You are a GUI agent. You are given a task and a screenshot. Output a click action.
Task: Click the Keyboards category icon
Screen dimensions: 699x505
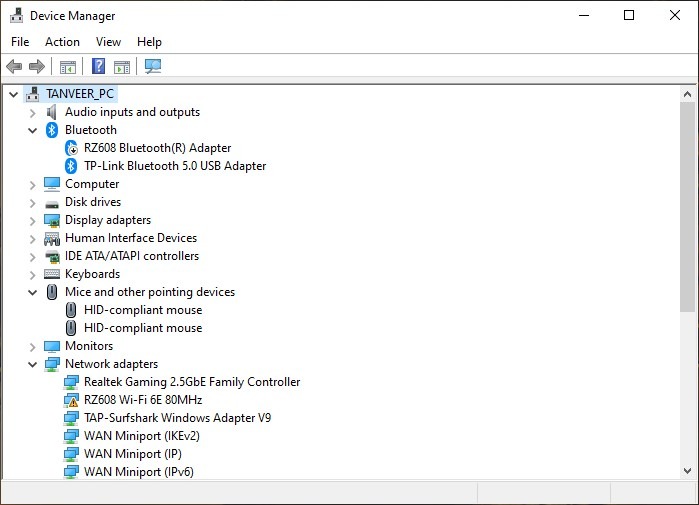click(52, 274)
